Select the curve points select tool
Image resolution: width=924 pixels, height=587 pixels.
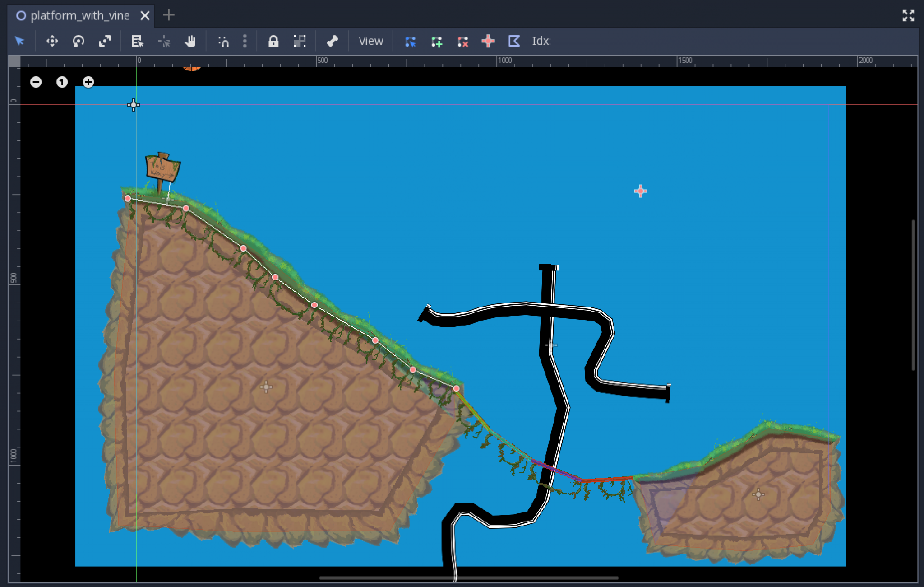(x=410, y=42)
